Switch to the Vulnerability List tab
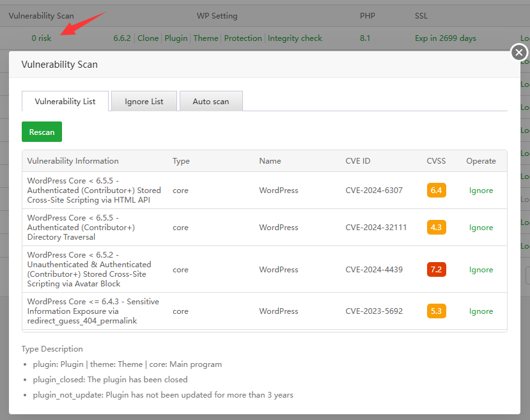Viewport: 530px width, 420px height. click(65, 102)
